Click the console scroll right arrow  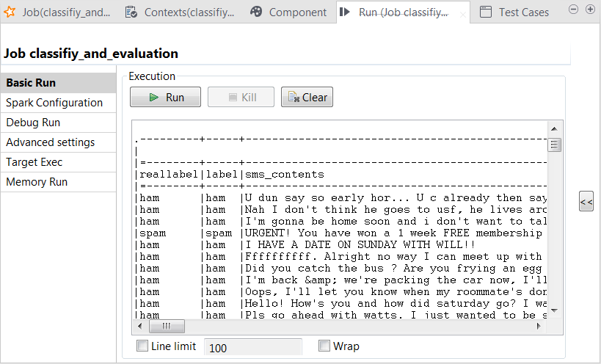(x=539, y=326)
